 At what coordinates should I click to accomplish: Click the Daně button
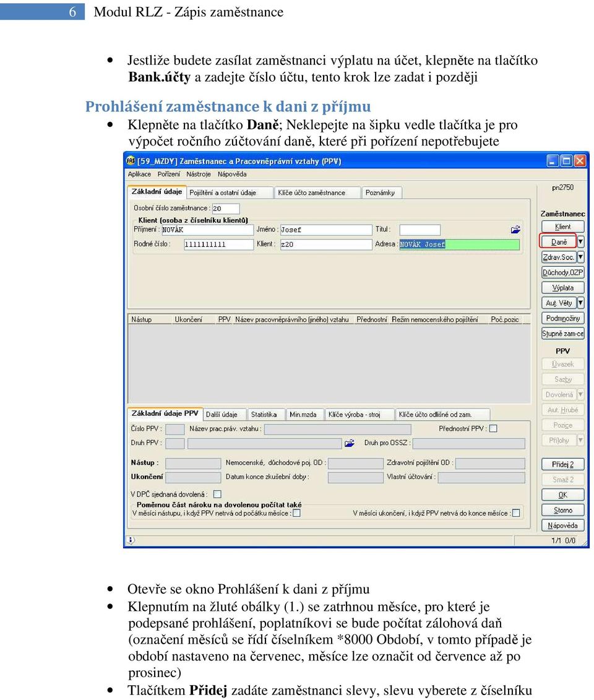pyautogui.click(x=559, y=241)
